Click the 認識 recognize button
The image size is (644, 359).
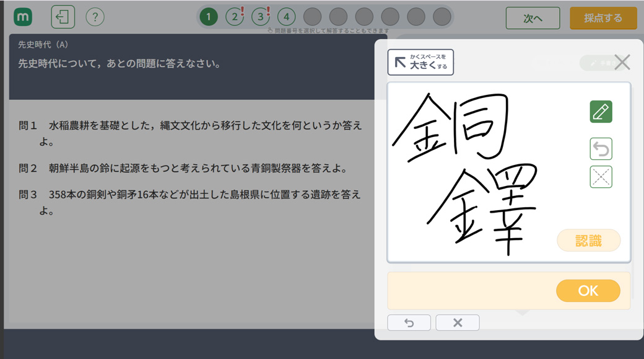[x=588, y=241]
